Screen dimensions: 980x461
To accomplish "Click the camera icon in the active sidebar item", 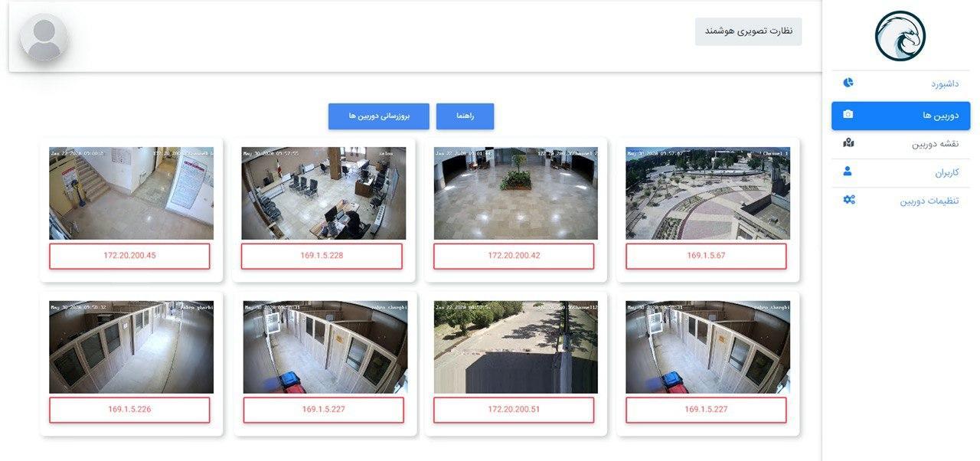I will pos(848,115).
